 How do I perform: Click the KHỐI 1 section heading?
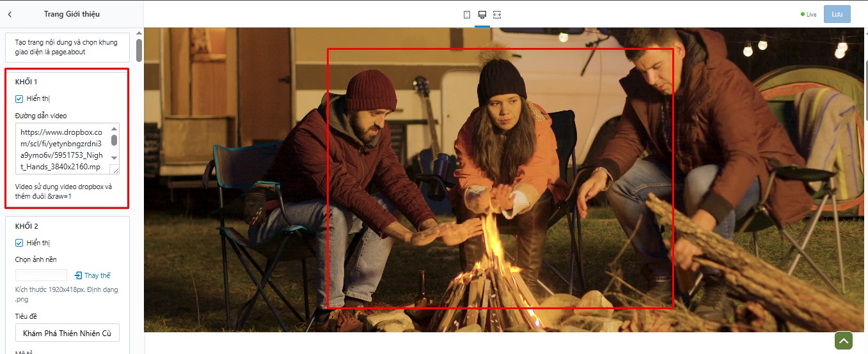click(x=26, y=82)
